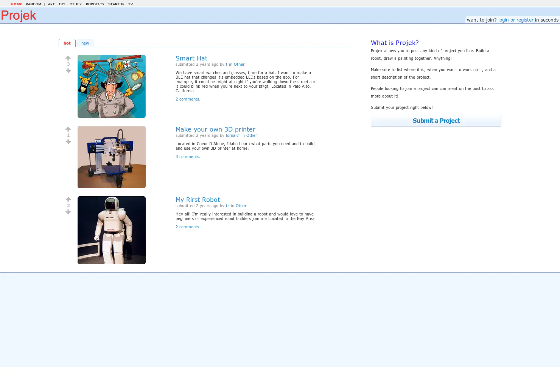This screenshot has width=560, height=392.
Task: View profile of user lornalcf
Action: point(233,136)
